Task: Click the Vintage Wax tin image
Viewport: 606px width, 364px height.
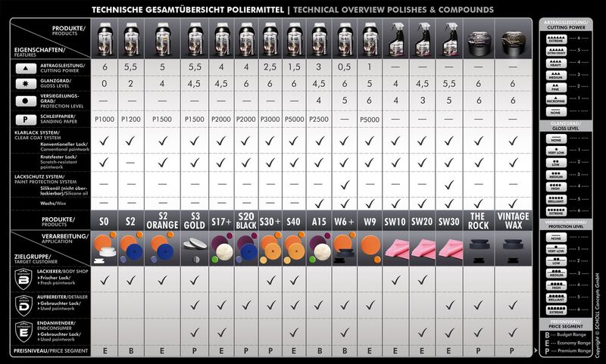Action: (514, 43)
